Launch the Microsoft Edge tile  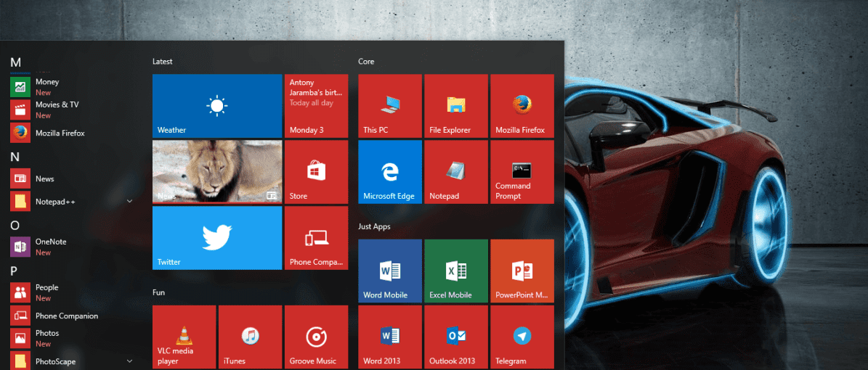390,172
